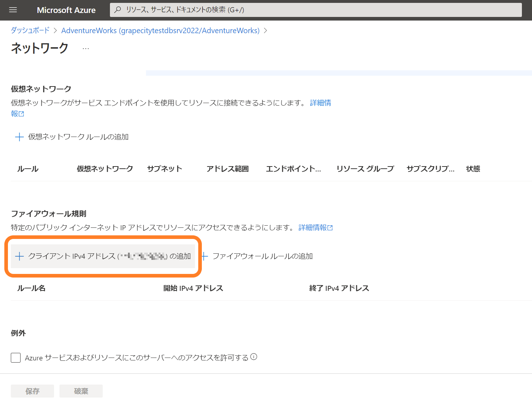
Task: Click ルール名 column header
Action: 31,288
